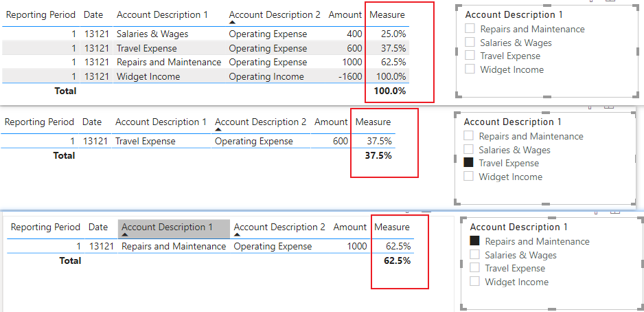The image size is (644, 312).
Task: Click the Measure header in the bottom table
Action: 392,227
